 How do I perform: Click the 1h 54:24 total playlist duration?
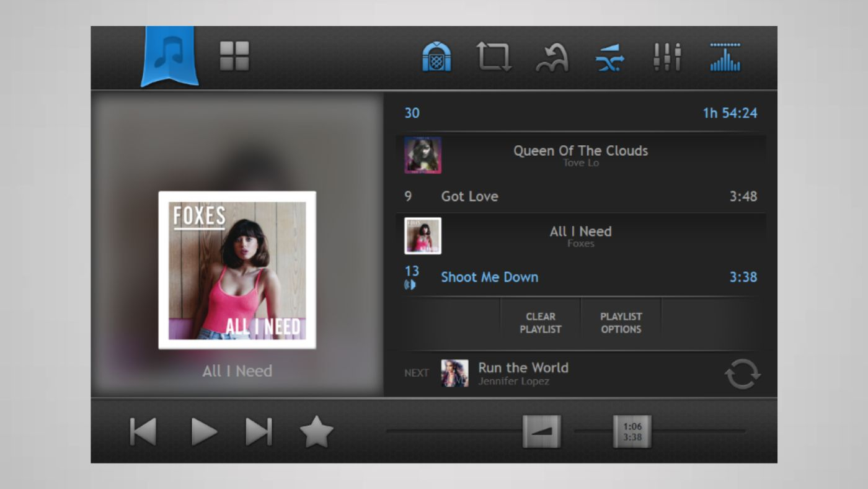tap(730, 113)
